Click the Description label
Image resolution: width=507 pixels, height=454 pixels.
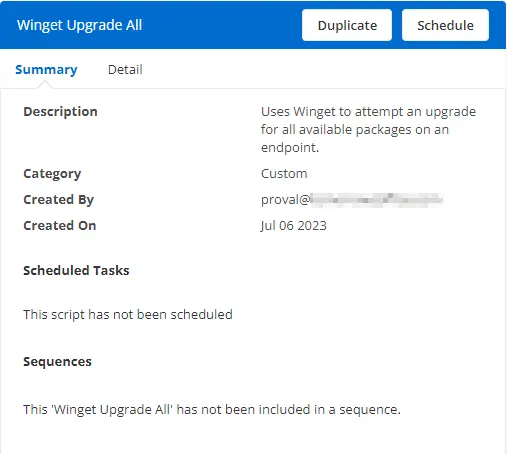60,112
